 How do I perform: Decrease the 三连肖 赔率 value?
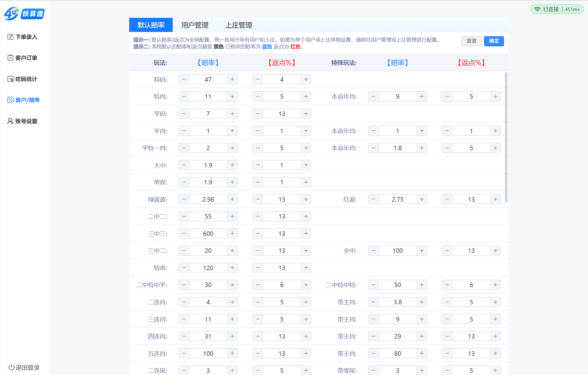coord(184,319)
